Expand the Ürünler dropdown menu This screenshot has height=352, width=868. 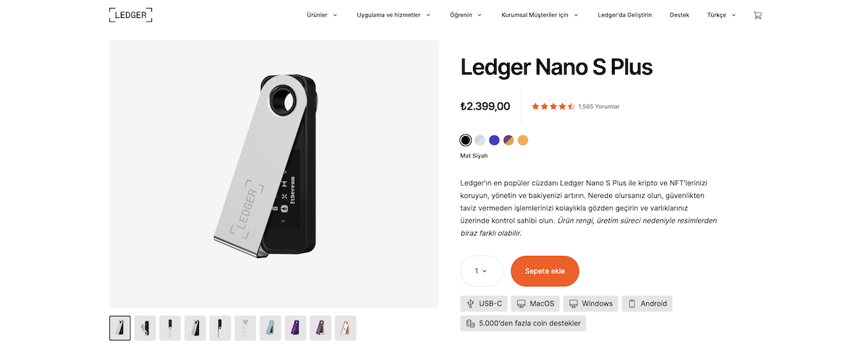point(322,14)
